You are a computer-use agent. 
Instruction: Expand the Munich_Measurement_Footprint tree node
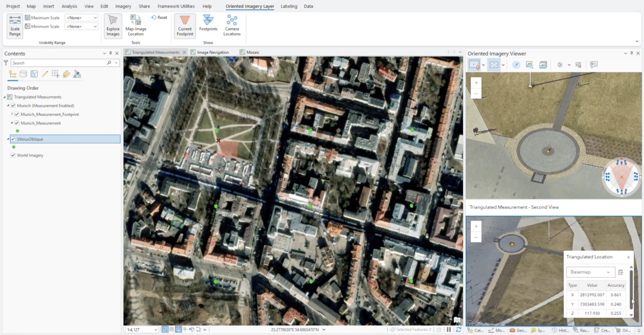click(x=12, y=114)
